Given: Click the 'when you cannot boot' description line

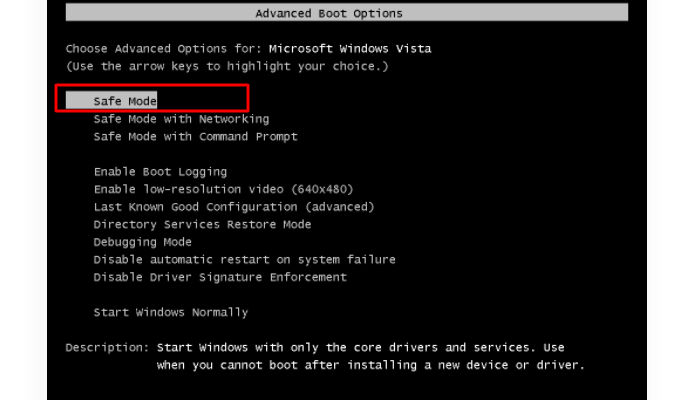Looking at the screenshot, I should pos(370,365).
